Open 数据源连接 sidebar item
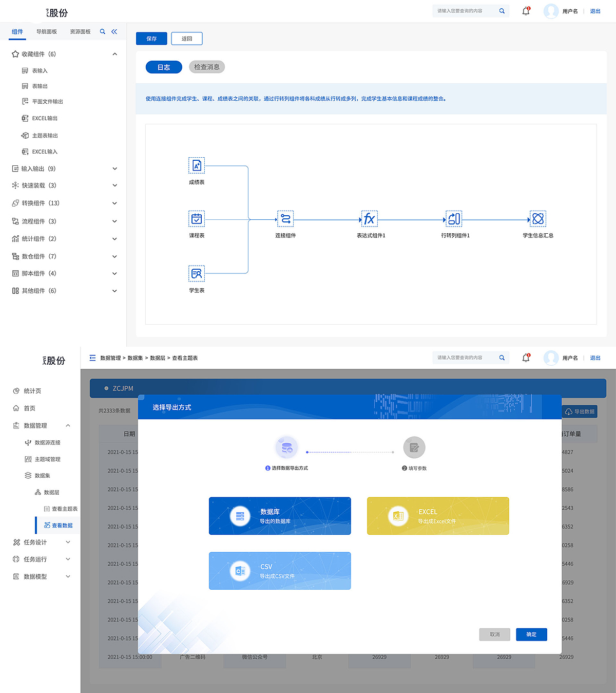The width and height of the screenshot is (616, 693). coord(43,442)
